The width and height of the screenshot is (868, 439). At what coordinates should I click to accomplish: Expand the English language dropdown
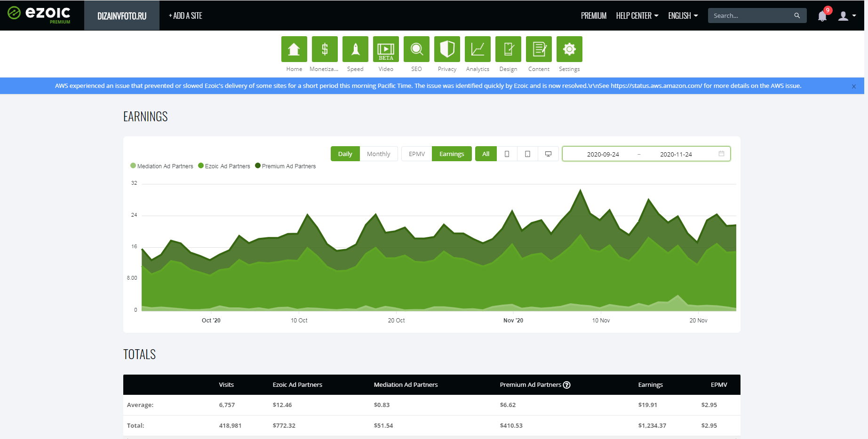pyautogui.click(x=683, y=16)
